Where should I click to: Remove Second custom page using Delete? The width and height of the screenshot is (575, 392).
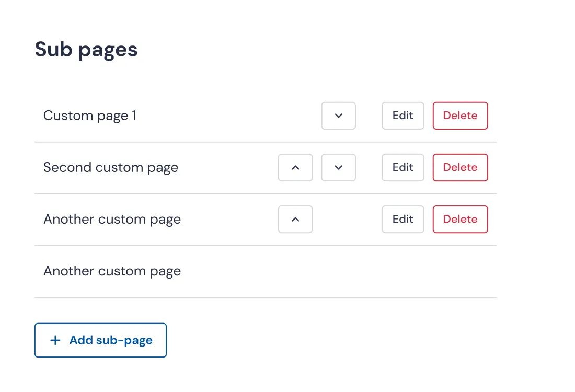[x=460, y=167]
